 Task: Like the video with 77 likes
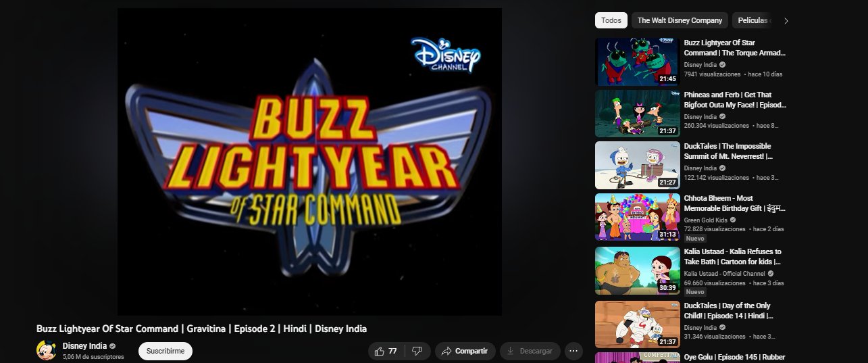[x=386, y=351]
